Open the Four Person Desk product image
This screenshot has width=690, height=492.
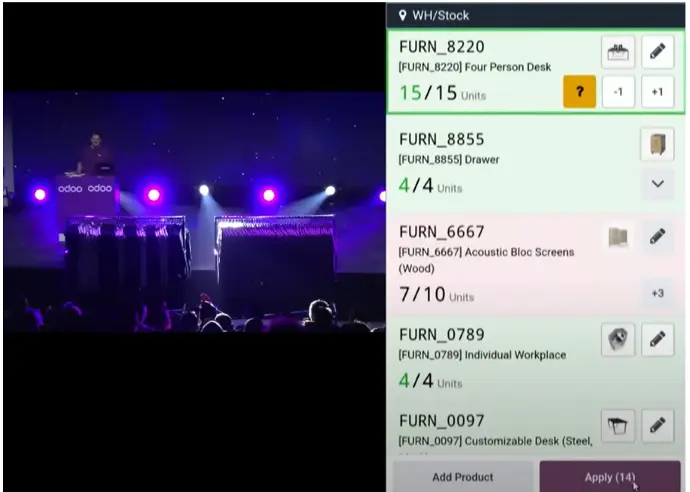618,52
